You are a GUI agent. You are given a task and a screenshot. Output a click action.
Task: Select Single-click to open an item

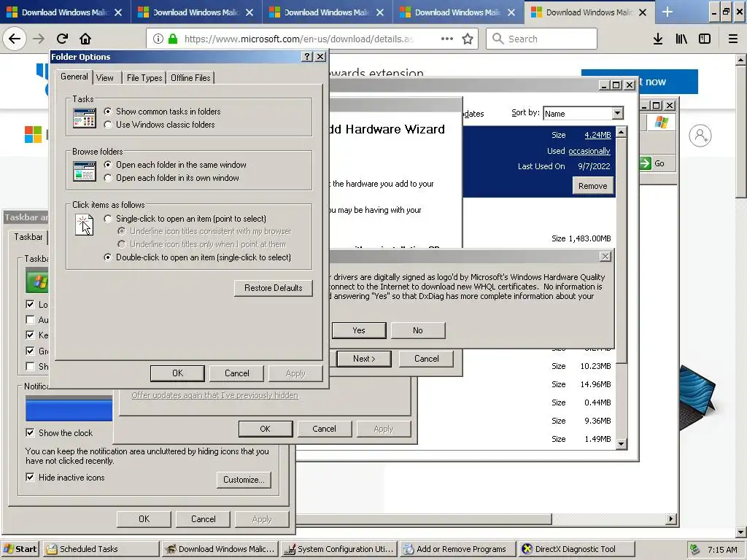click(108, 219)
